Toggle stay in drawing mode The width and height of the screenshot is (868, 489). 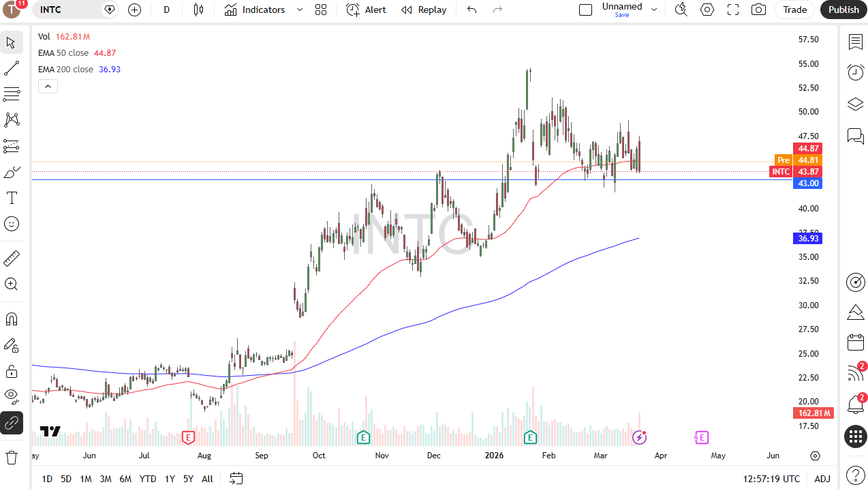tap(12, 345)
